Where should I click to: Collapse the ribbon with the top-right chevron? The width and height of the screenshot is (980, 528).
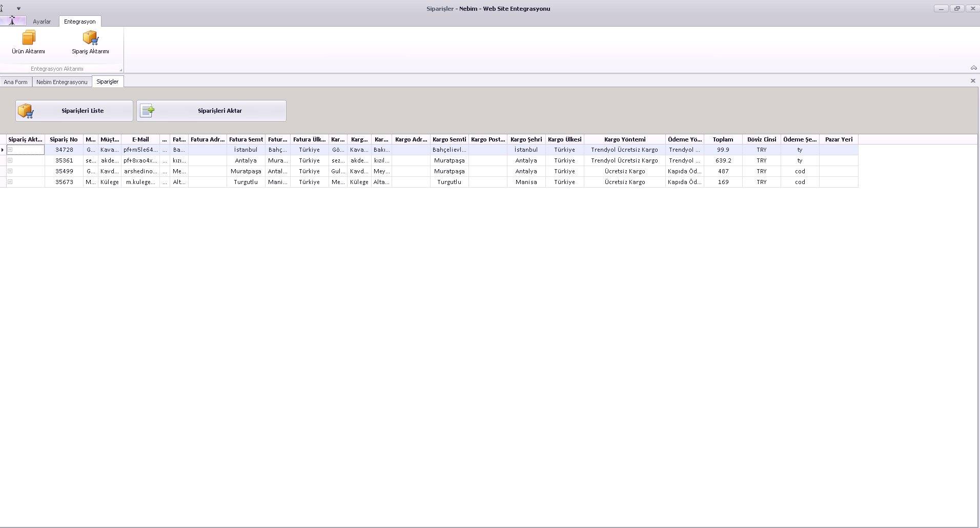point(973,68)
